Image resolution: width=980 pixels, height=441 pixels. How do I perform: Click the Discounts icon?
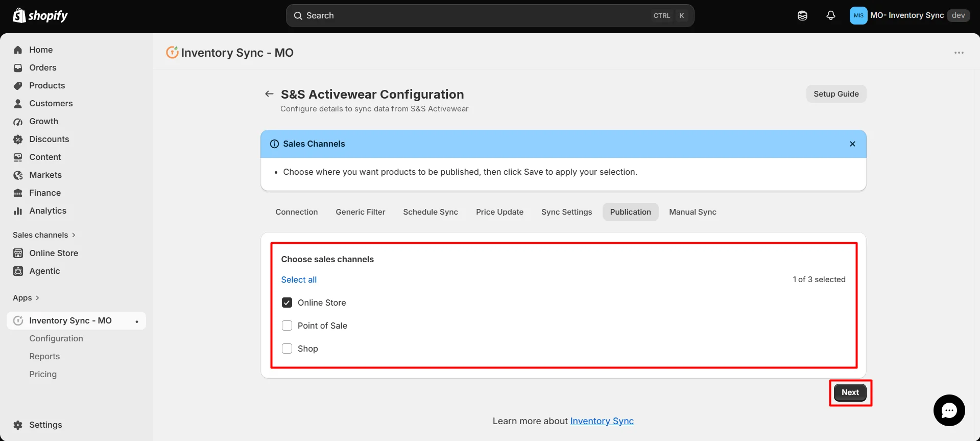[18, 140]
